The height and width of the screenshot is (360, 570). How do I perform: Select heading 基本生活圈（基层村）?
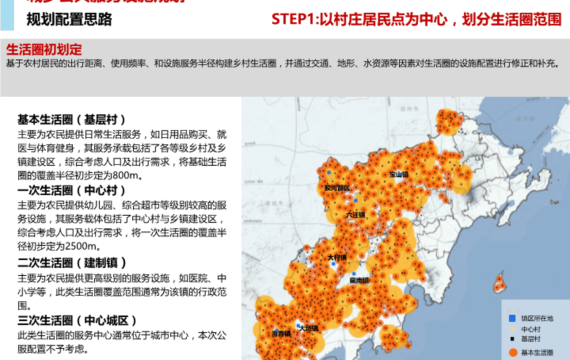[x=72, y=119]
